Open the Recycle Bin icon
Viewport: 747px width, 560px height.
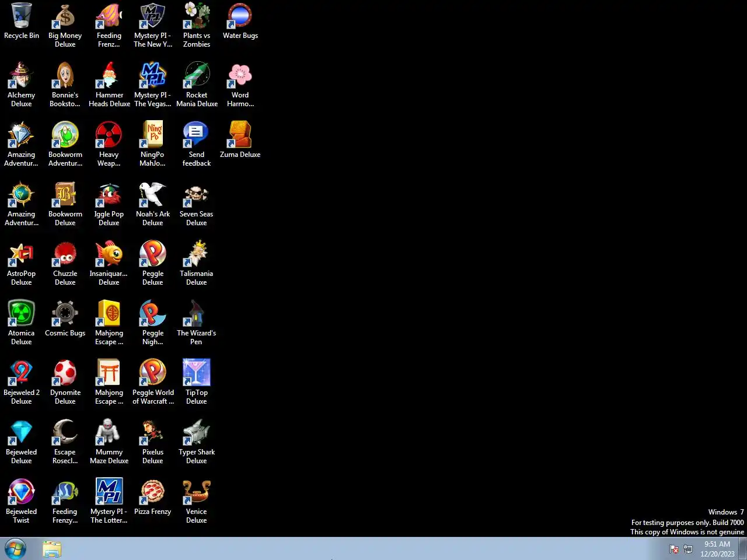point(22,16)
